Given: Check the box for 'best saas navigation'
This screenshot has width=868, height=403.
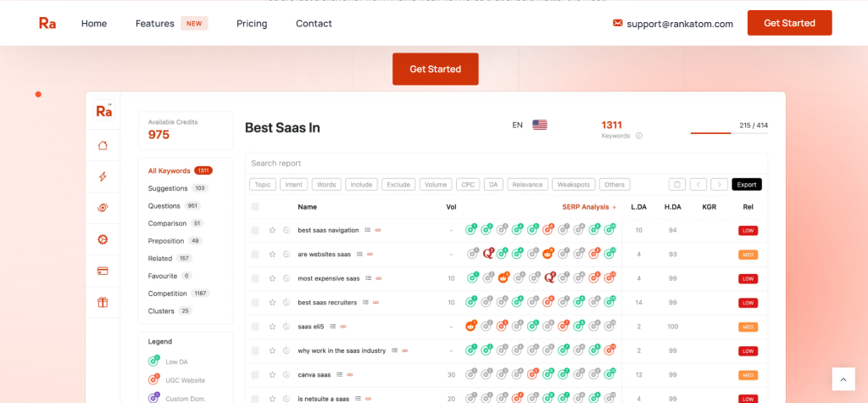Looking at the screenshot, I should pos(255,230).
